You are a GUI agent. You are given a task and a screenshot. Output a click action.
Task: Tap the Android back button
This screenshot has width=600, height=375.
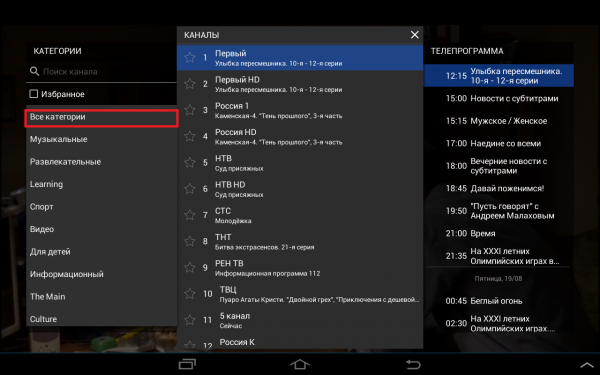click(413, 364)
